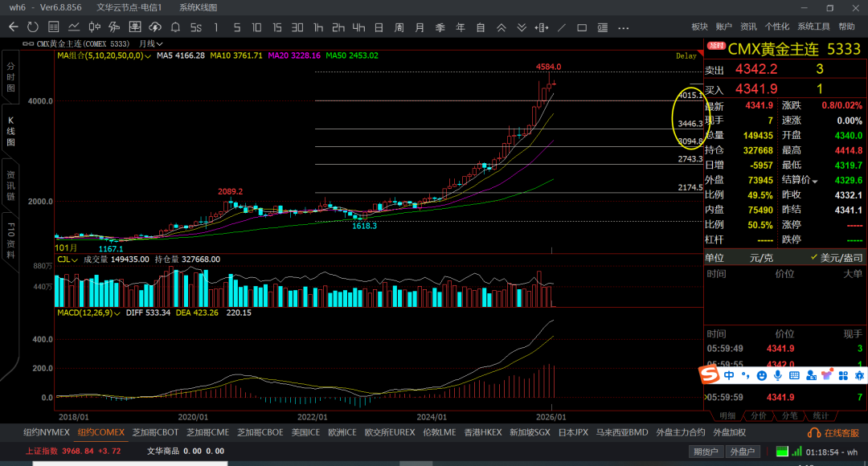Click the CMX黄金主连 contract title
This screenshot has width=868, height=466.
tap(773, 49)
